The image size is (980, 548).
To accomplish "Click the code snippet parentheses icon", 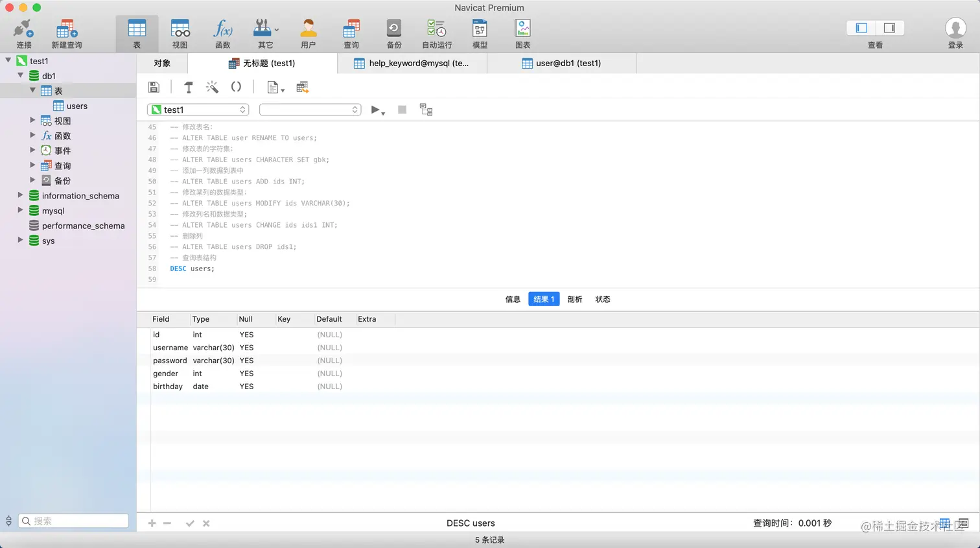I will pyautogui.click(x=236, y=87).
